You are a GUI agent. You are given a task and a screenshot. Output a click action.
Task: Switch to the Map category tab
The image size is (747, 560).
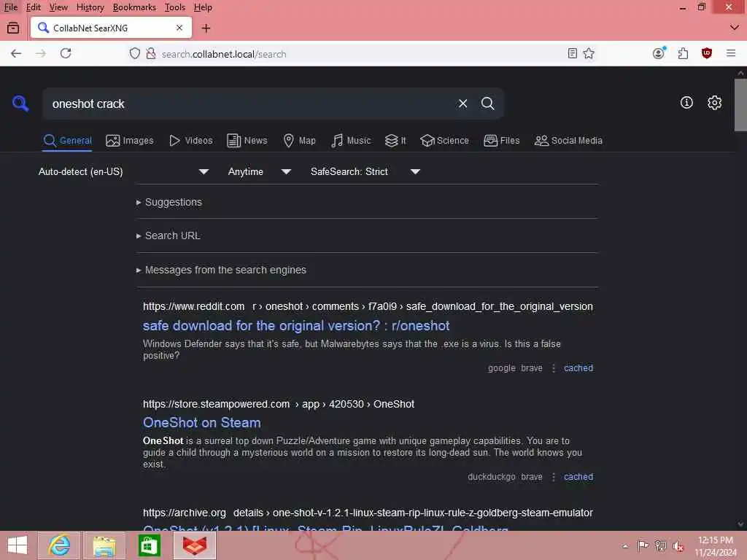point(299,141)
